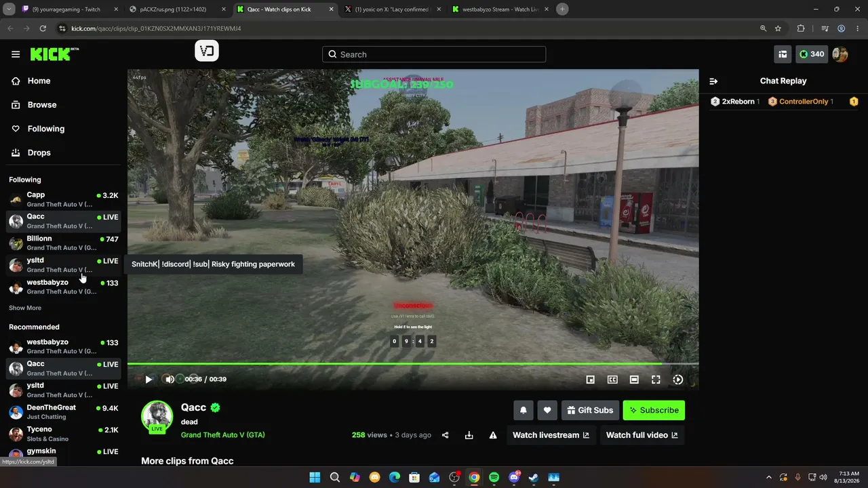Click the KICK logo

pyautogui.click(x=54, y=54)
